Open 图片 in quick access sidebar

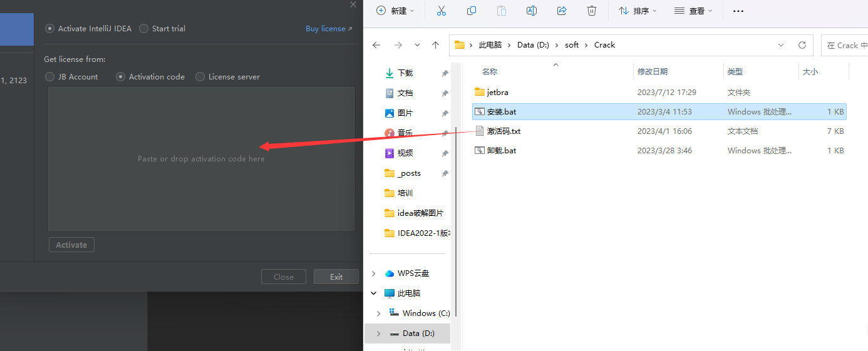point(405,113)
